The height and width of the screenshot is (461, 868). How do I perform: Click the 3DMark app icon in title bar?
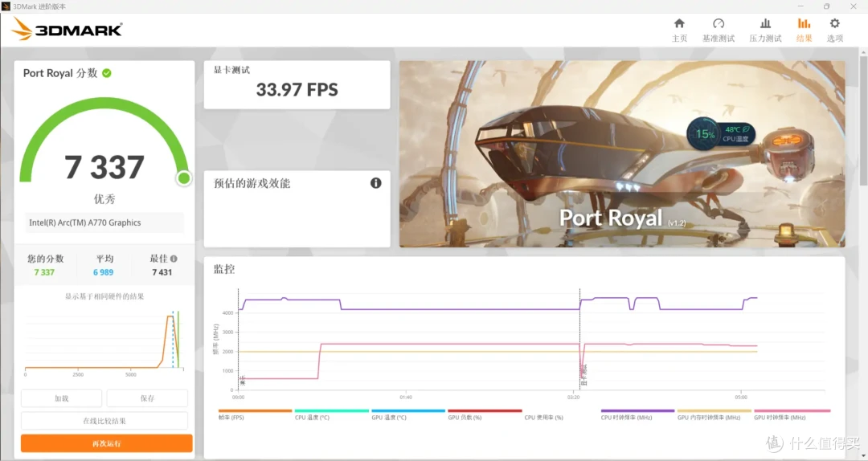coord(6,6)
